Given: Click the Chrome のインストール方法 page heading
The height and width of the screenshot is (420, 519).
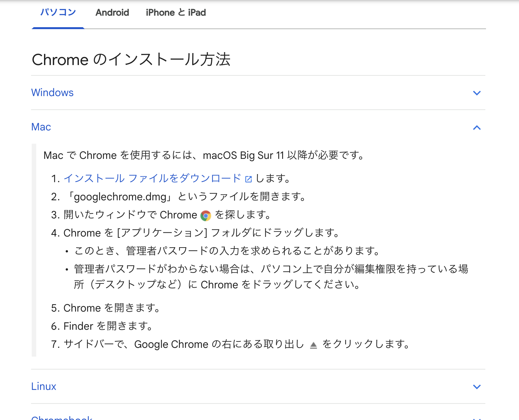Looking at the screenshot, I should pos(131,60).
